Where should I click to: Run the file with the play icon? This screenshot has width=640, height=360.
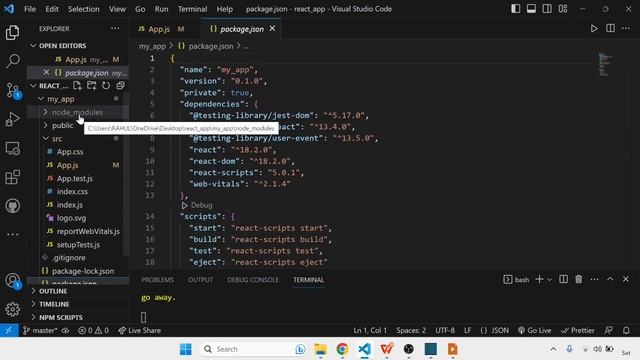pos(594,29)
